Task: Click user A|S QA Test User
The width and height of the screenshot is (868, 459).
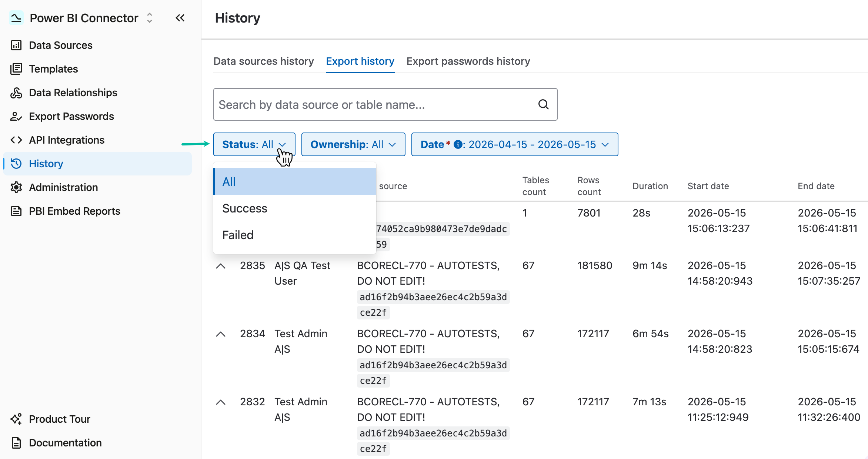Action: point(302,273)
